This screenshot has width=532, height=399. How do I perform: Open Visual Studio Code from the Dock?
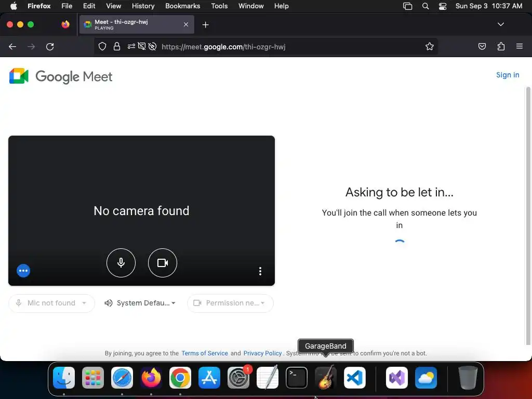tap(354, 378)
